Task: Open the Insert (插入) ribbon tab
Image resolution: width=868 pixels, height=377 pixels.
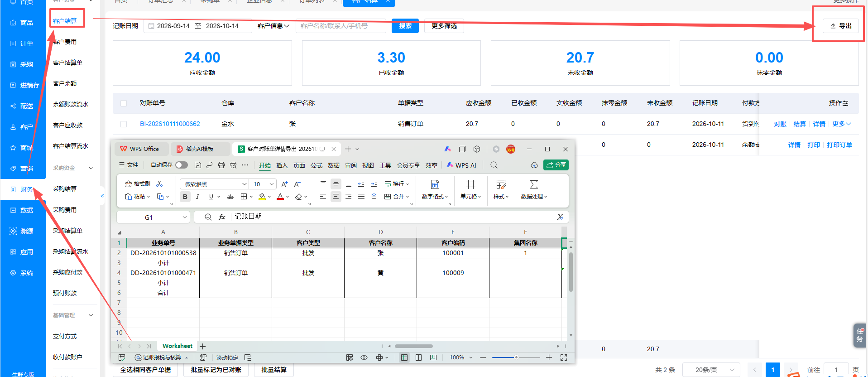Action: 282,165
